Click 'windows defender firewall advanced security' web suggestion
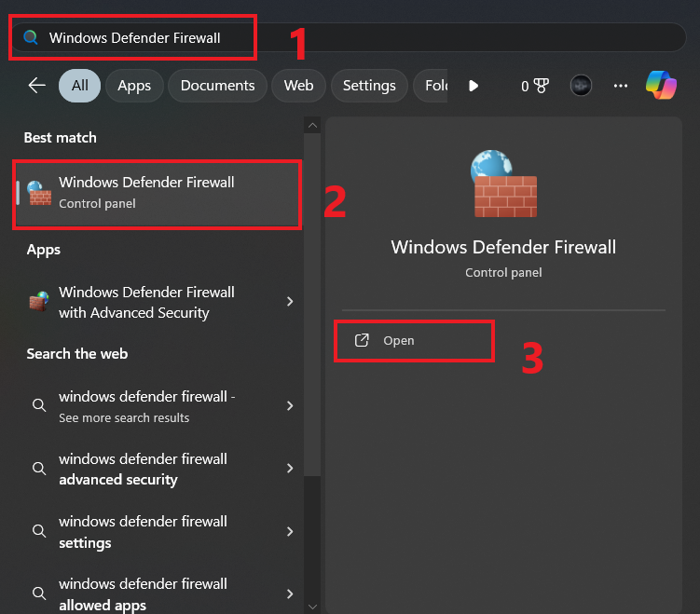700x614 pixels. pyautogui.click(x=158, y=469)
